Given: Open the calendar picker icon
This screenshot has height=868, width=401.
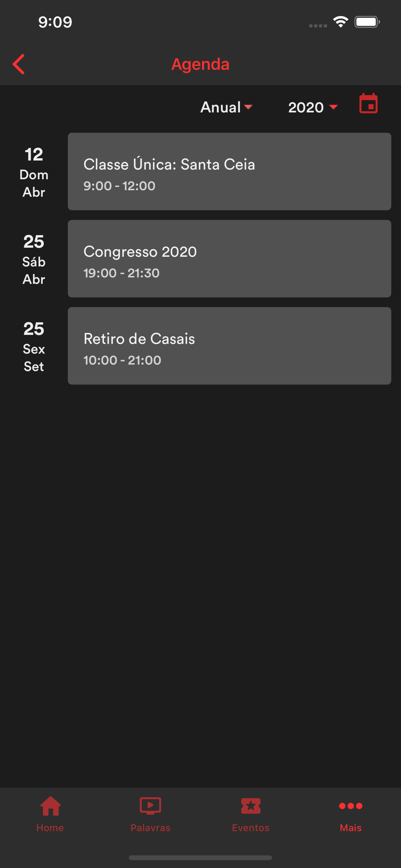Looking at the screenshot, I should coord(368,104).
